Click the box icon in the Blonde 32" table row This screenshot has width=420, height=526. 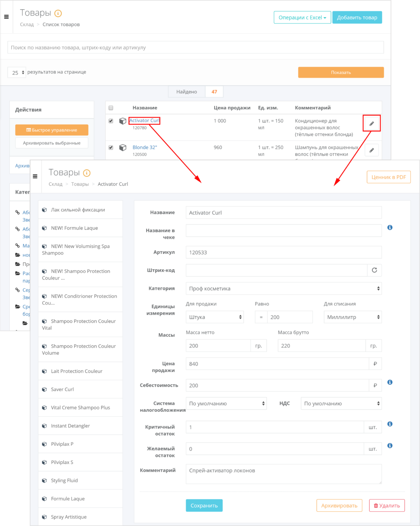pos(123,147)
